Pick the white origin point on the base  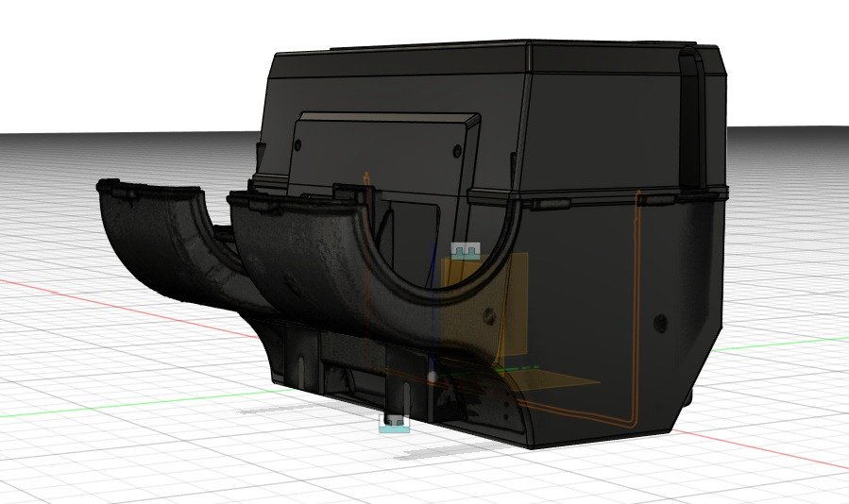point(433,377)
